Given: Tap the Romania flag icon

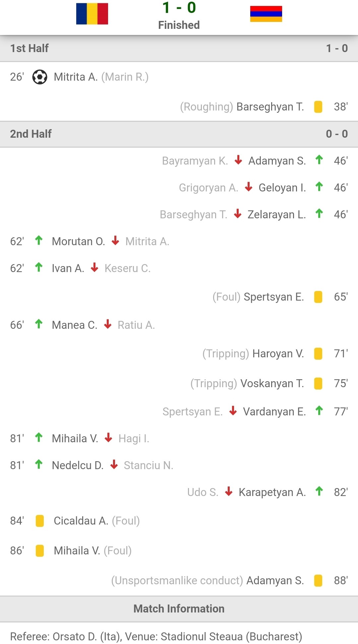Looking at the screenshot, I should tap(92, 14).
